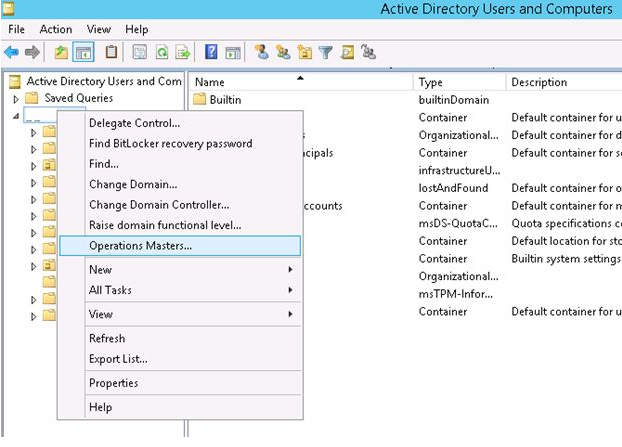Select the Builtin entry in the list
The height and width of the screenshot is (447, 622).
(225, 100)
